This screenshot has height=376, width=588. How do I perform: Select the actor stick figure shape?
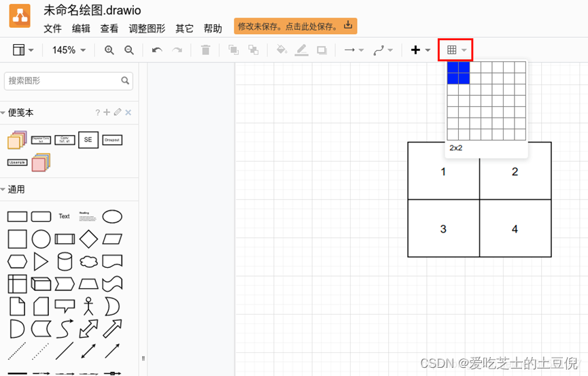point(88,306)
